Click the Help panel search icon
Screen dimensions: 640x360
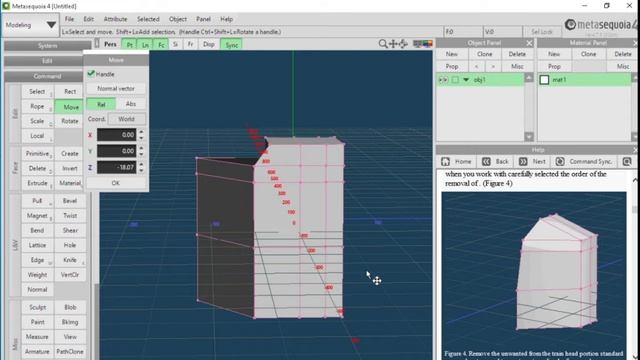point(627,162)
